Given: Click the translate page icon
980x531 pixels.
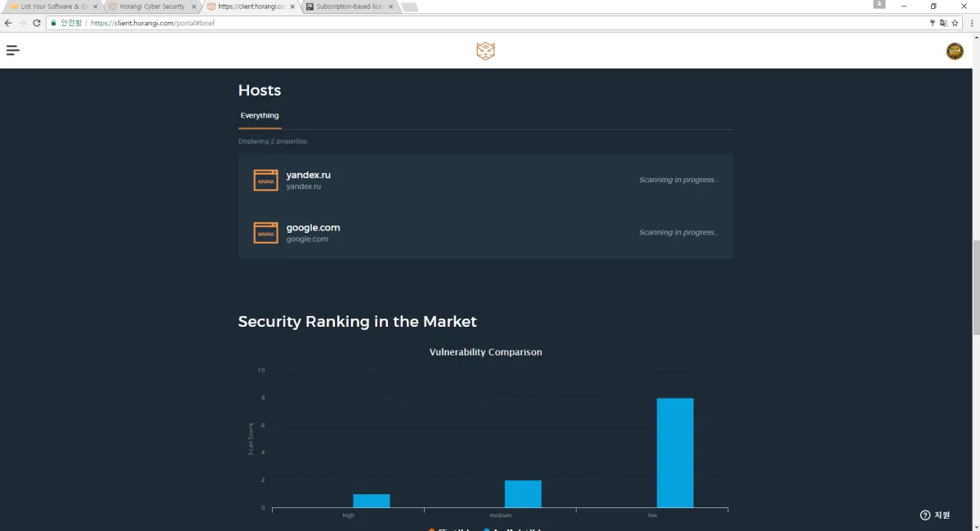Looking at the screenshot, I should pyautogui.click(x=943, y=23).
